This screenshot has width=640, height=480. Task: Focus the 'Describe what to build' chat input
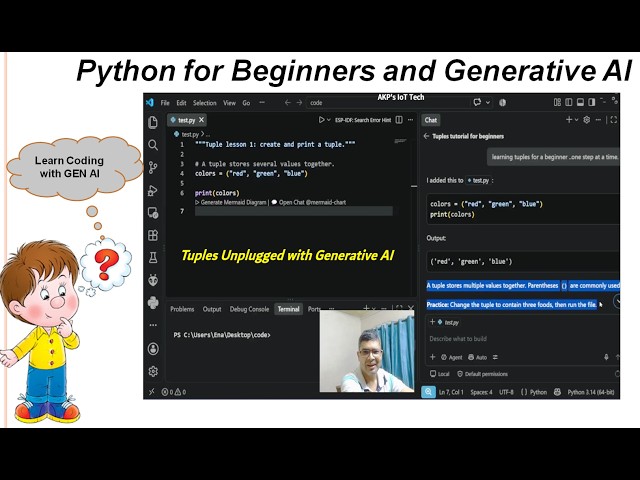[x=522, y=338]
